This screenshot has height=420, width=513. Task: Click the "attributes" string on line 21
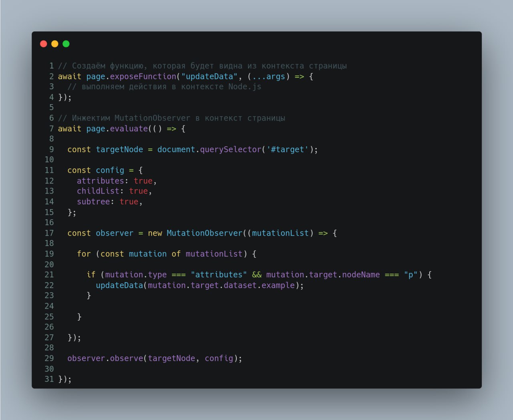[219, 275]
